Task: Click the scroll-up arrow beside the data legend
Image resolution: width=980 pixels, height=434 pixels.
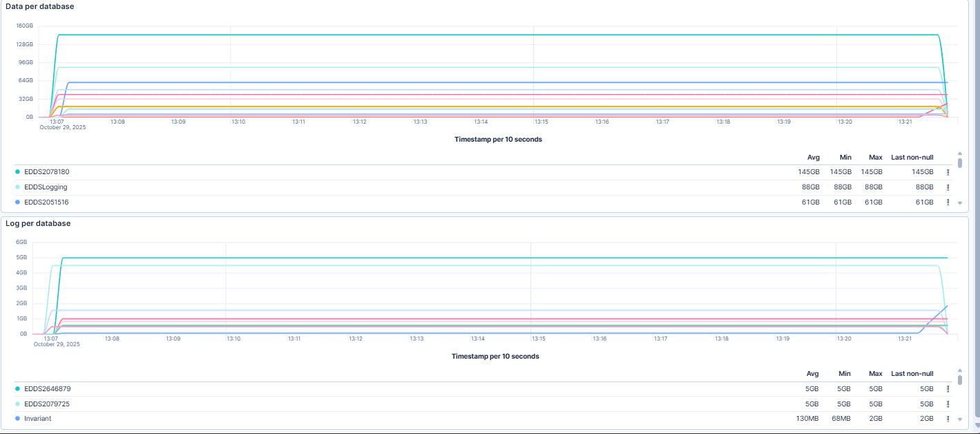Action: coord(959,155)
